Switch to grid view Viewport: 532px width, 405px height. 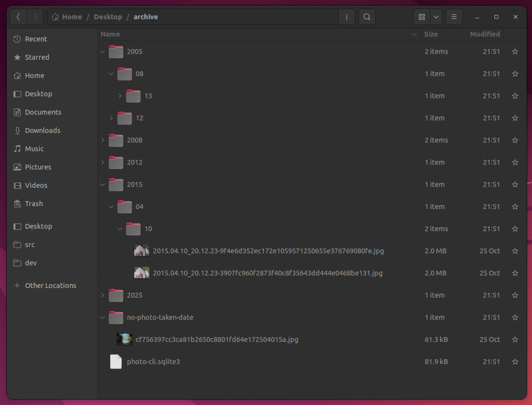click(422, 17)
